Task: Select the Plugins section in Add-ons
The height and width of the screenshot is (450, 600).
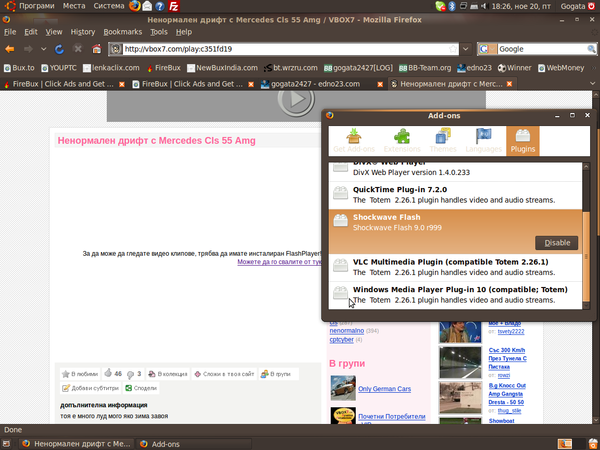Action: pyautogui.click(x=523, y=141)
